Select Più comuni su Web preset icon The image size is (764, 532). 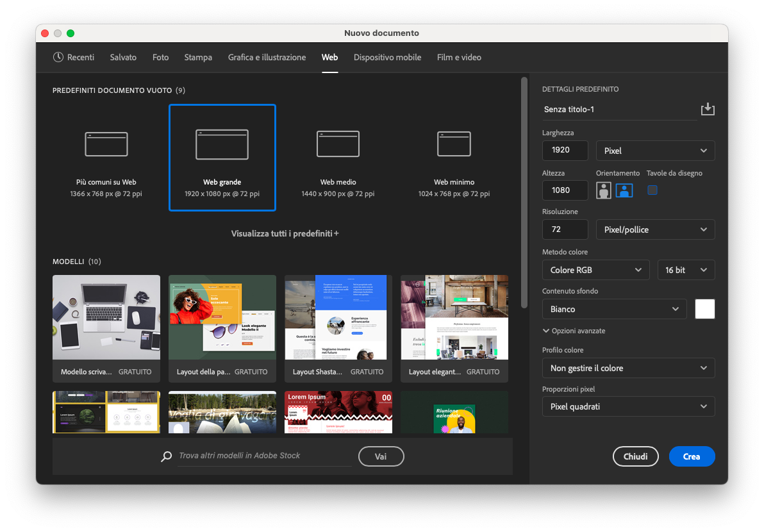(x=106, y=144)
